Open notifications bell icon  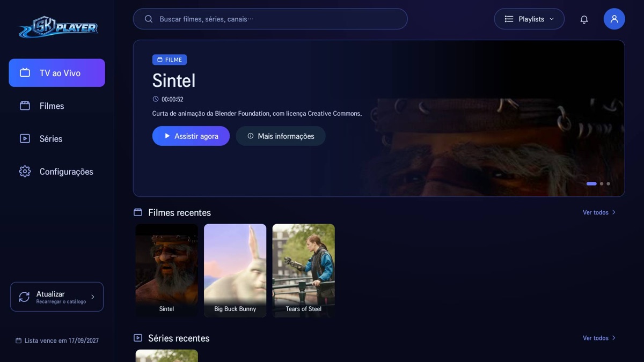tap(584, 19)
